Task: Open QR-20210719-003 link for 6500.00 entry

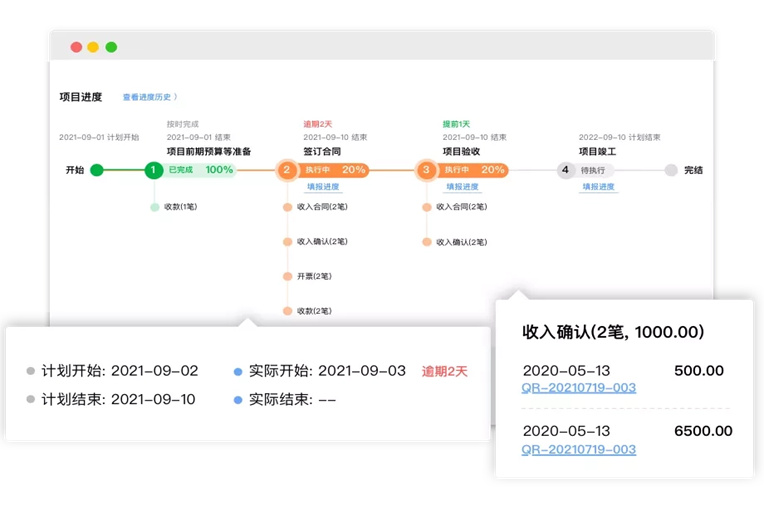Action: point(579,449)
